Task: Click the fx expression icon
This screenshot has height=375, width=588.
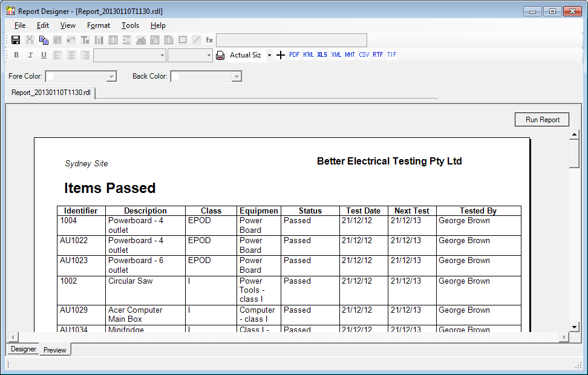Action: pos(209,40)
